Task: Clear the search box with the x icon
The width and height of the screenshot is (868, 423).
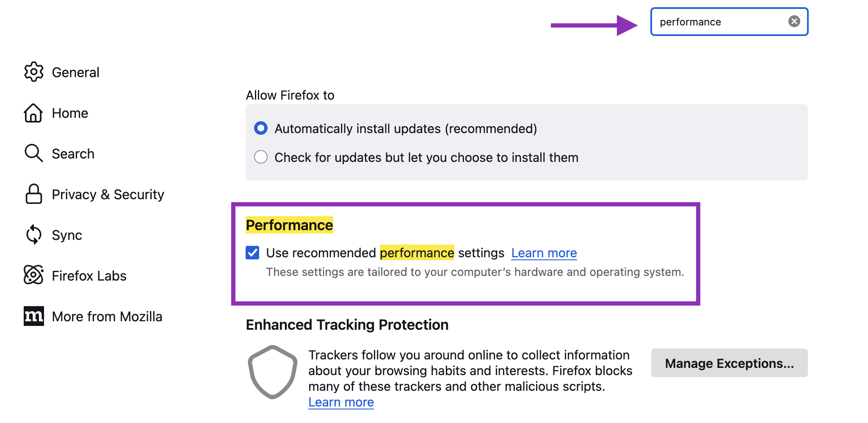Action: [x=794, y=22]
